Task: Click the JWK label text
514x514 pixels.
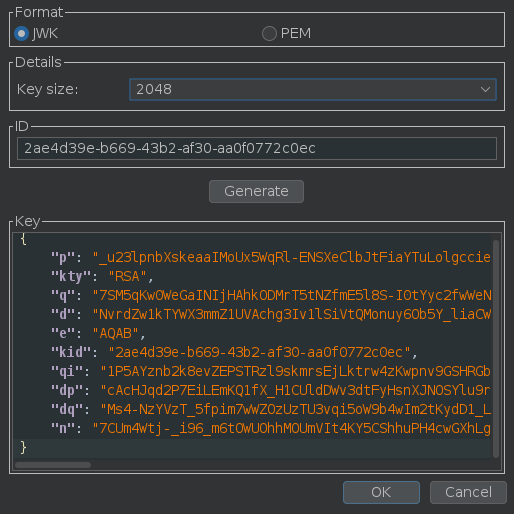Action: (x=45, y=34)
